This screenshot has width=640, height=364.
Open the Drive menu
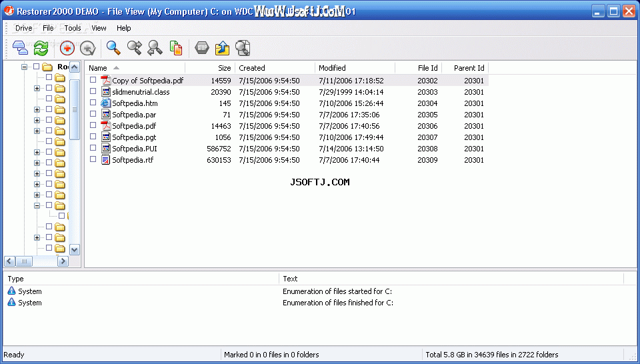click(24, 28)
